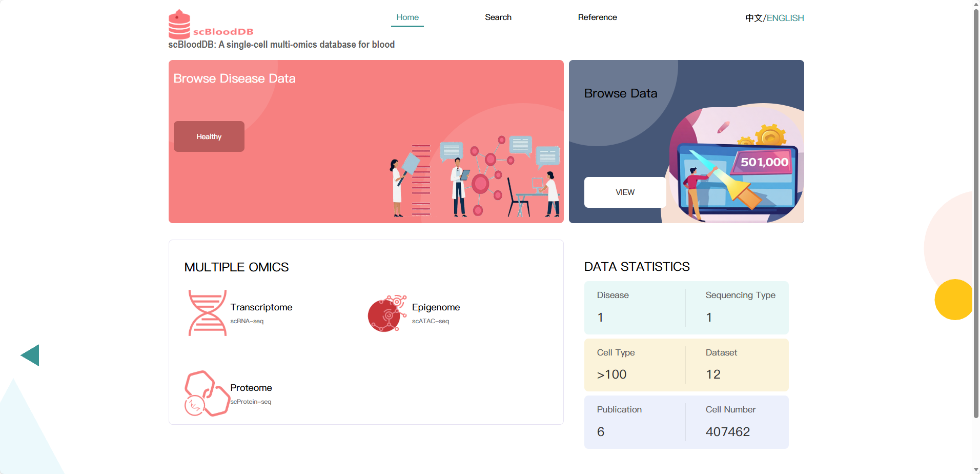Open the Reference section

tap(597, 17)
